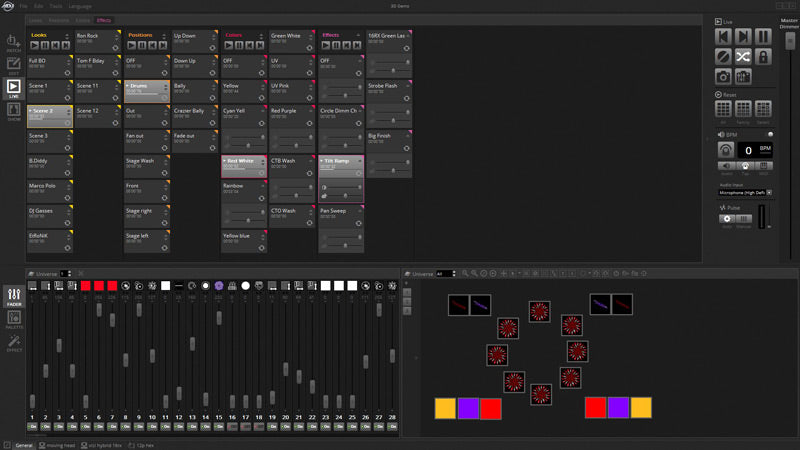This screenshot has width=800, height=450.
Task: Switch to the Fader panel icon
Action: coord(14,295)
